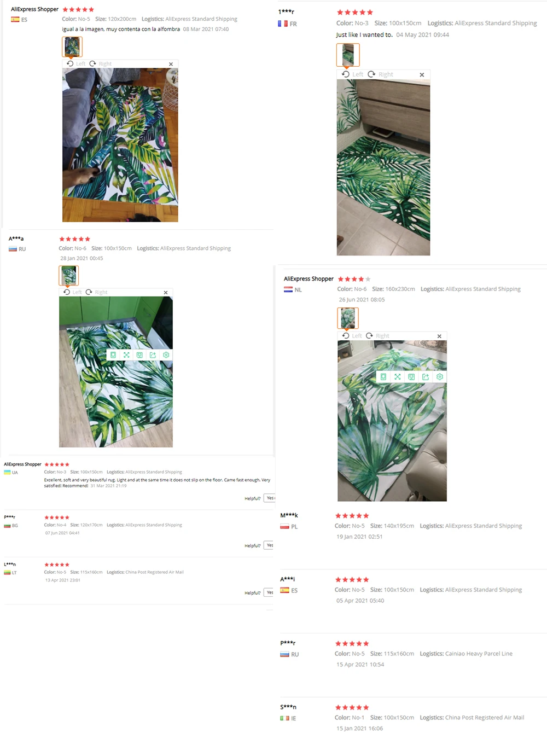Click the save icon on A***a's photo overlay
Screen dimensions: 547x756
(139, 355)
